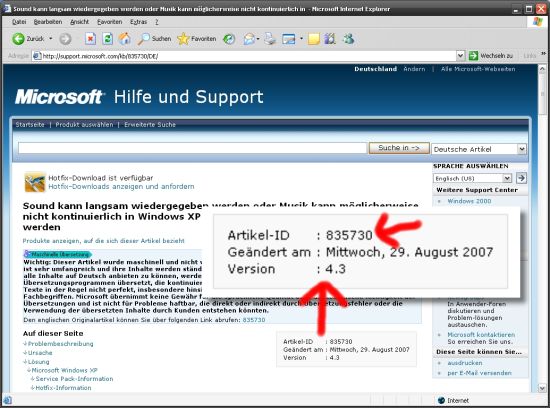Click the vertical scrollbar down arrow
This screenshot has width=550, height=408.
point(542,388)
